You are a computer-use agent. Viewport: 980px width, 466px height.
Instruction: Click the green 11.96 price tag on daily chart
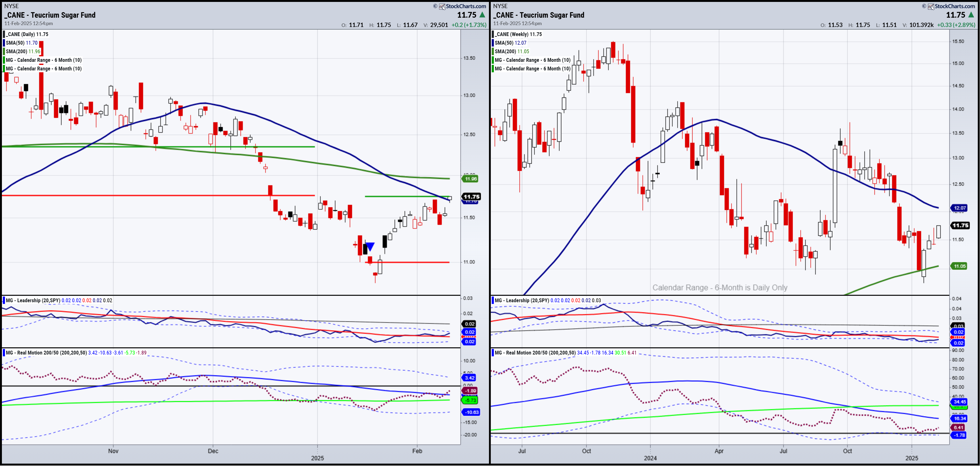click(x=470, y=179)
